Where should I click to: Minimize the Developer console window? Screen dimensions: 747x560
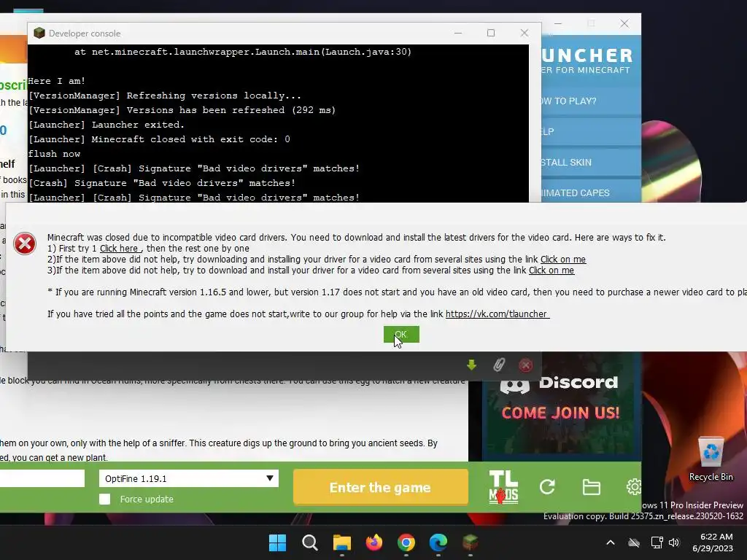[x=458, y=33]
